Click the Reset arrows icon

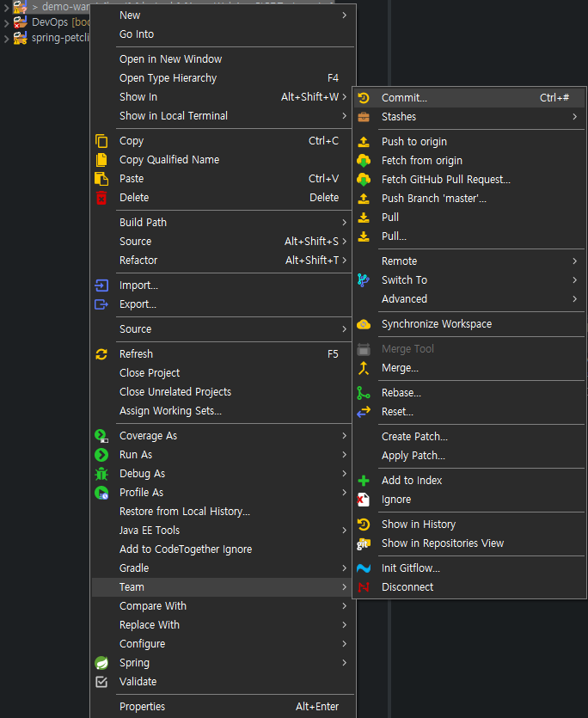(364, 412)
